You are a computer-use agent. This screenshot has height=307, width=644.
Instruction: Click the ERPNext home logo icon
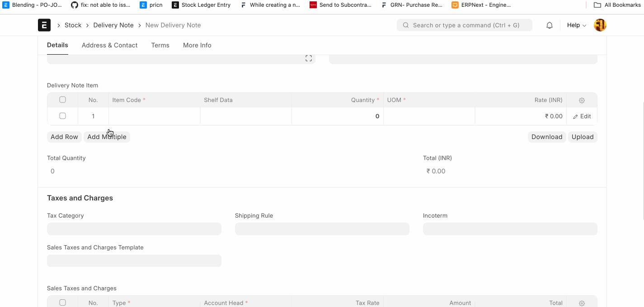tap(44, 25)
